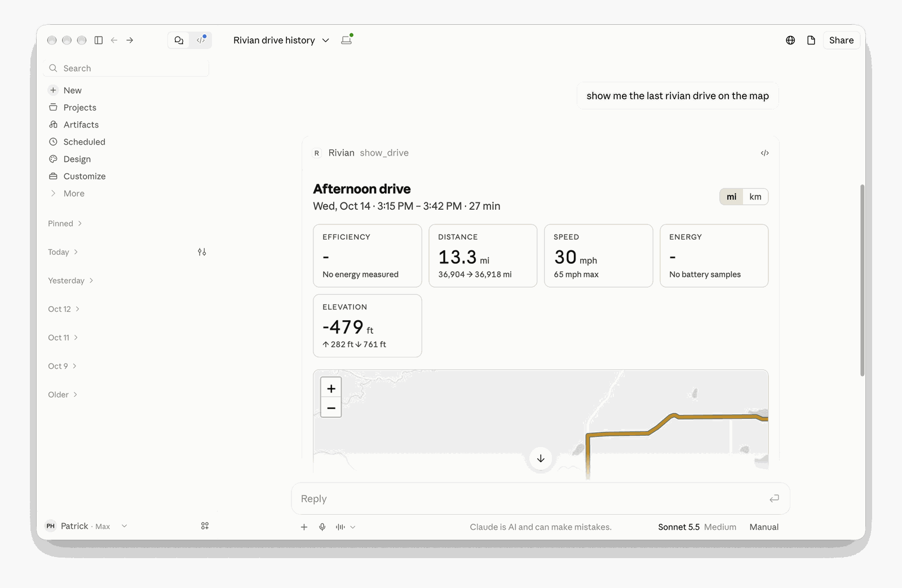Toggle the sidebar panel icon
Screen dimensions: 902x588
pos(99,40)
